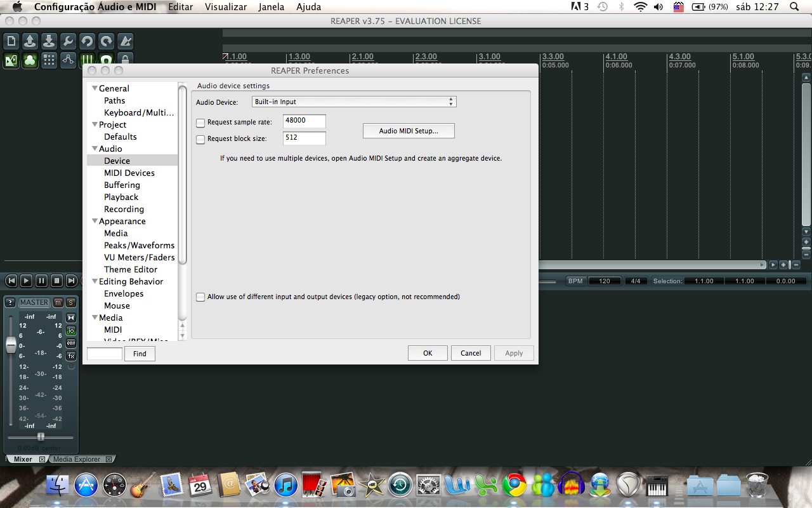Click the master volume fader knob
The height and width of the screenshot is (508, 812).
pos(11,345)
